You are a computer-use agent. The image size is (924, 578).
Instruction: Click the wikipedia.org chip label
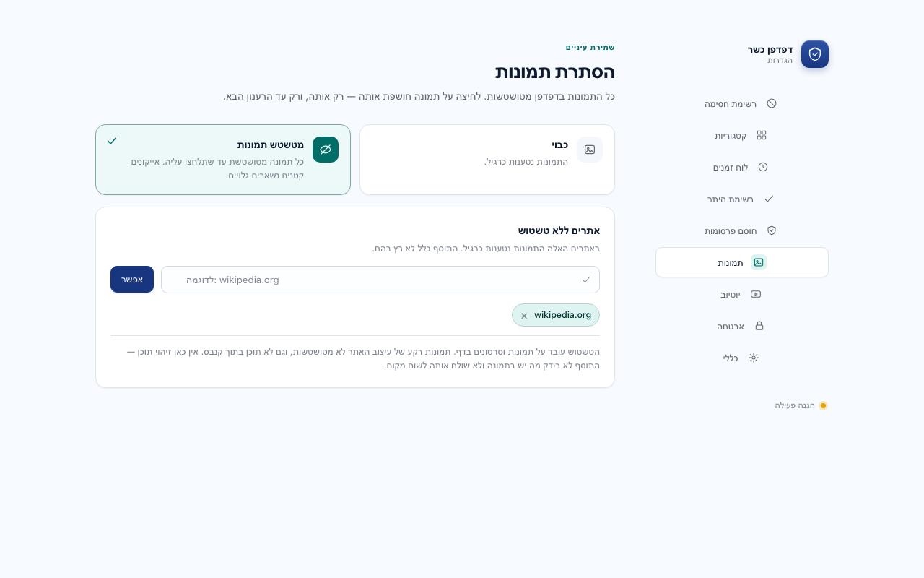[x=562, y=315]
